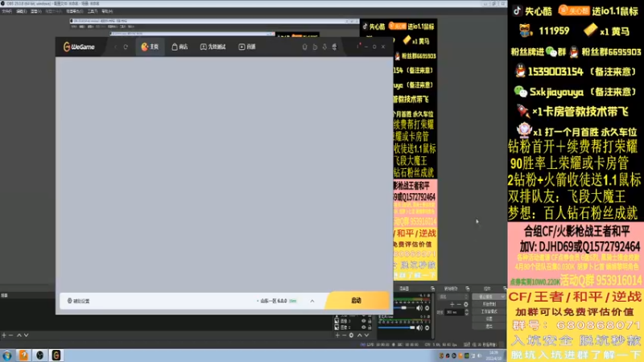
Task: Open OBS 工具 menu
Action: pyautogui.click(x=93, y=11)
